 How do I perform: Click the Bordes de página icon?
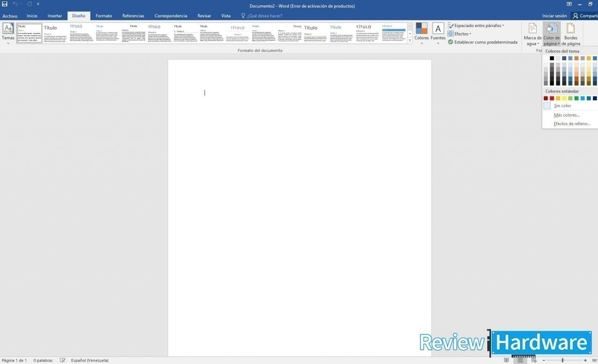point(570,28)
